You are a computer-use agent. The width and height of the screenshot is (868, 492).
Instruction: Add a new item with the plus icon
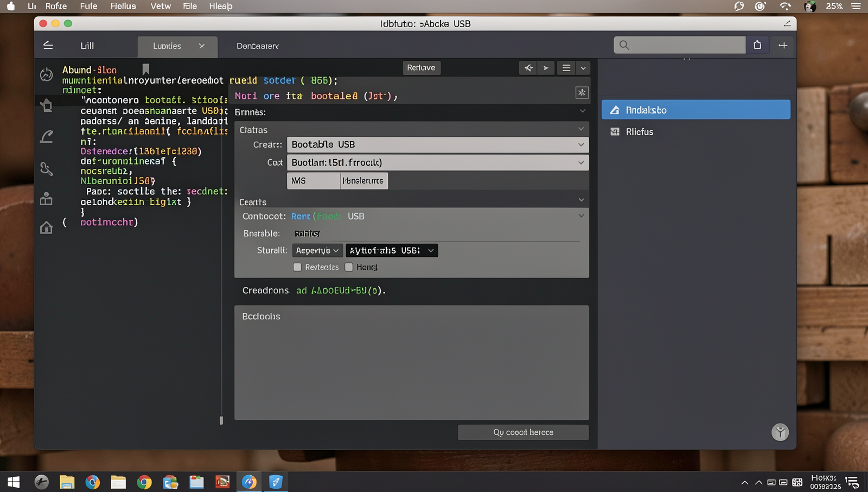[783, 46]
